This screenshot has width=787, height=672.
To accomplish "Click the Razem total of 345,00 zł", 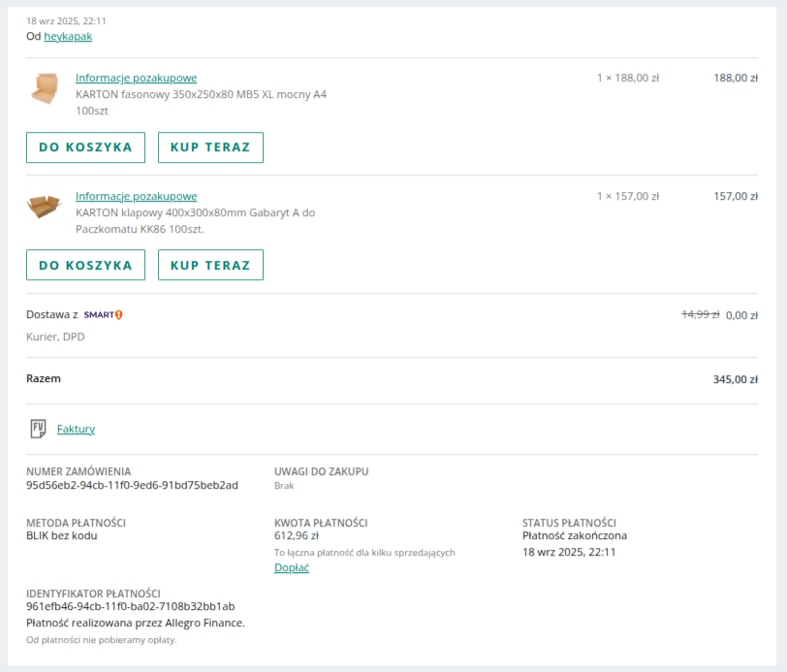I will point(735,379).
